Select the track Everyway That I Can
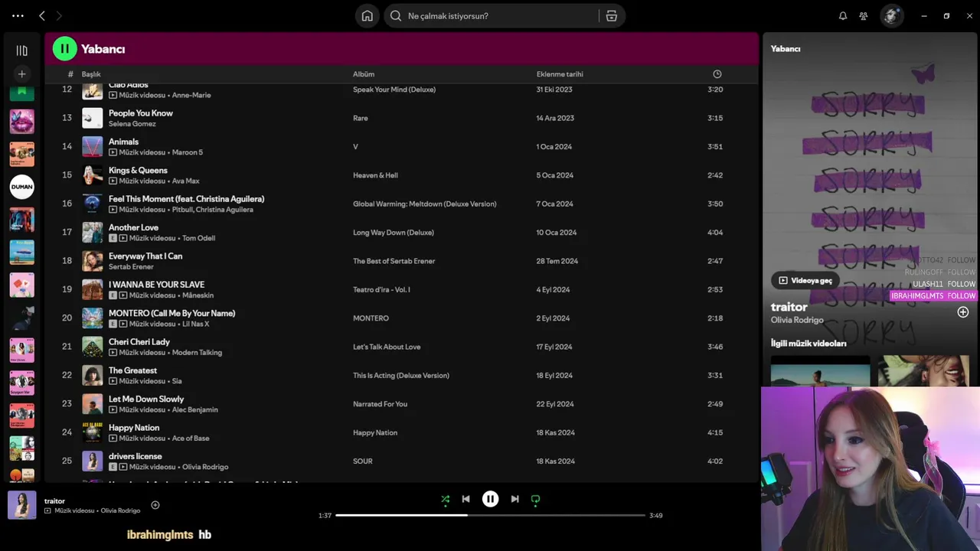Image resolution: width=980 pixels, height=551 pixels. [145, 256]
